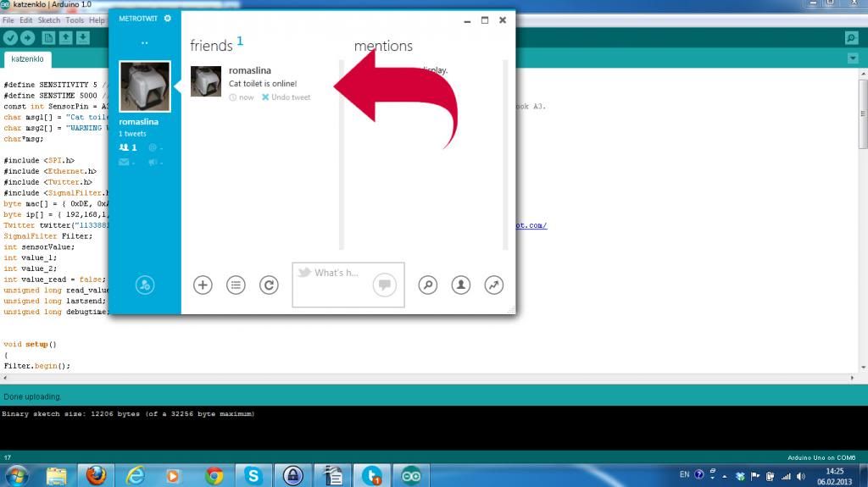Viewport: 868px width, 487px height.
Task: Click 'Arduino Uno on COM6' status text
Action: coord(821,457)
